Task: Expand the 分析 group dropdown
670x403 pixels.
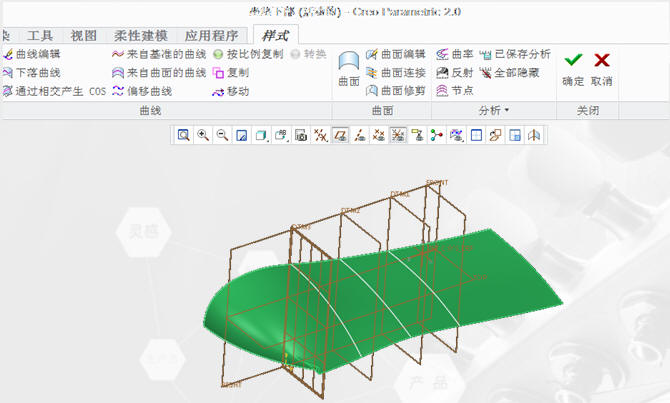Action: [494, 111]
